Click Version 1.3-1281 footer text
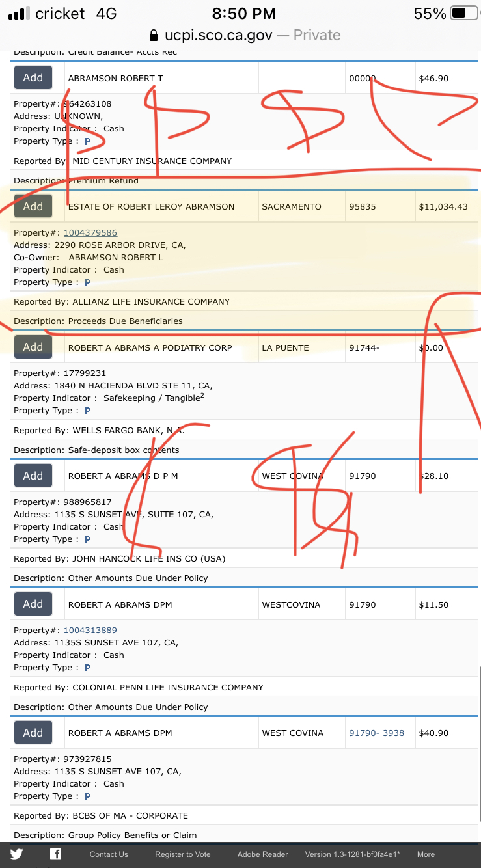The width and height of the screenshot is (481, 868). (353, 854)
